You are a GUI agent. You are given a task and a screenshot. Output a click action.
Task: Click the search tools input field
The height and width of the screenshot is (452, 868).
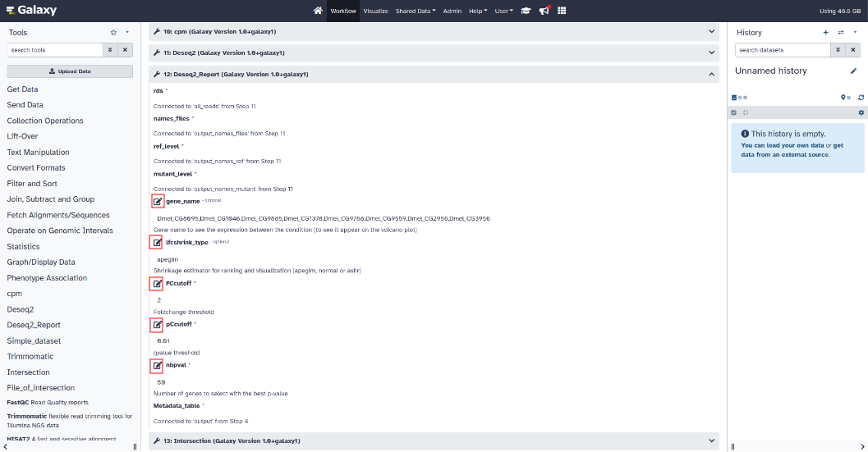[54, 50]
